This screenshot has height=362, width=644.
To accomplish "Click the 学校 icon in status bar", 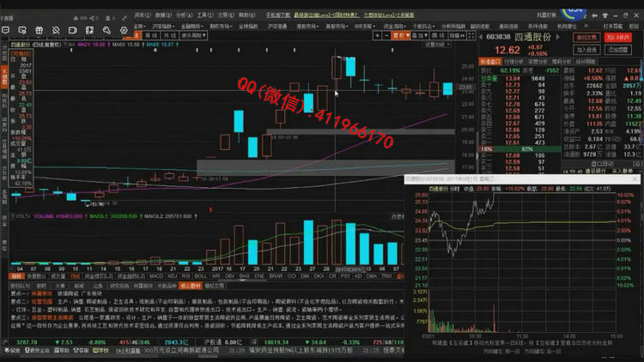I will coord(100,351).
